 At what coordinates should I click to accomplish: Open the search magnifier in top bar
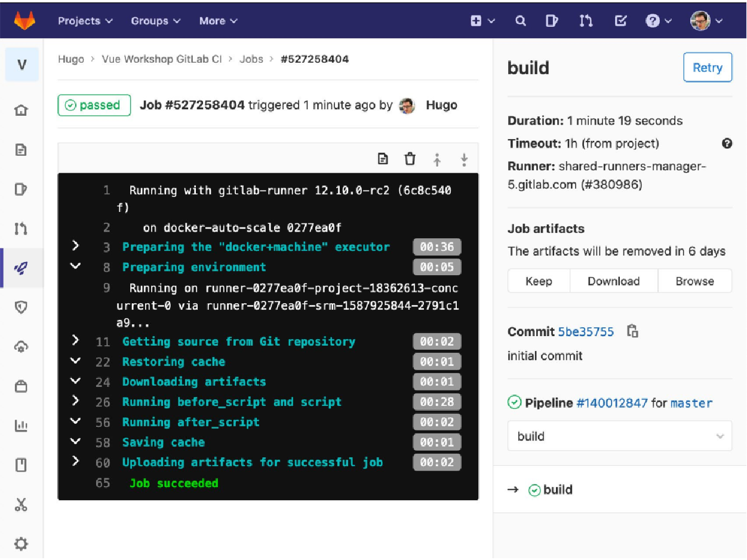tap(521, 21)
